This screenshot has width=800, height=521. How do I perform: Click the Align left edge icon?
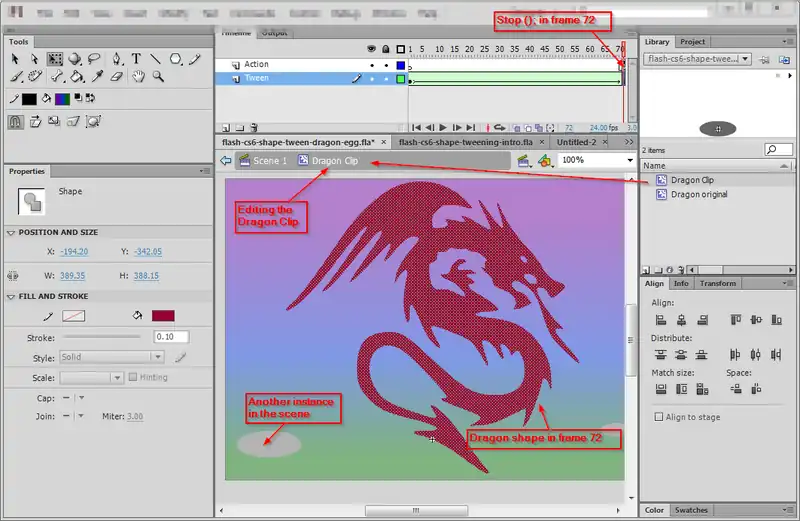(x=661, y=320)
